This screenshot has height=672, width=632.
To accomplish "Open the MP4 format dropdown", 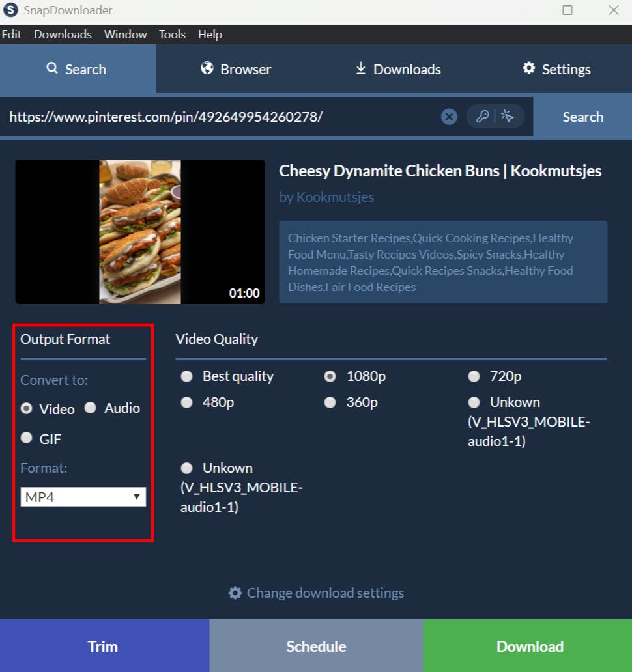I will point(83,497).
